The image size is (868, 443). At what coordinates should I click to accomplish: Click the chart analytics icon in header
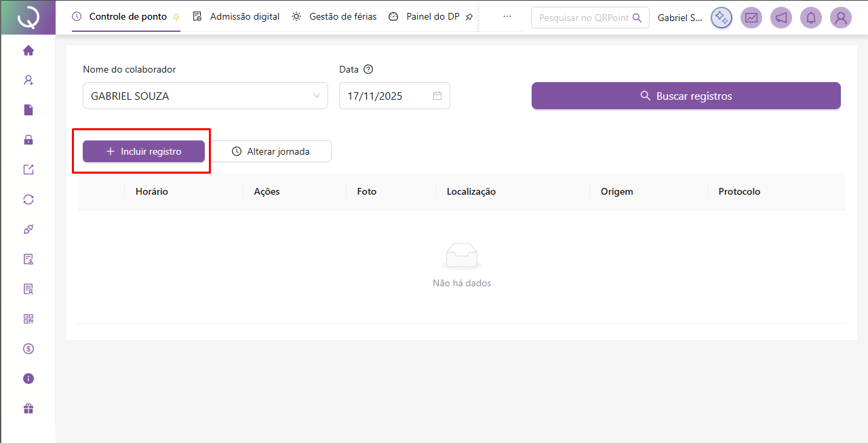[751, 18]
